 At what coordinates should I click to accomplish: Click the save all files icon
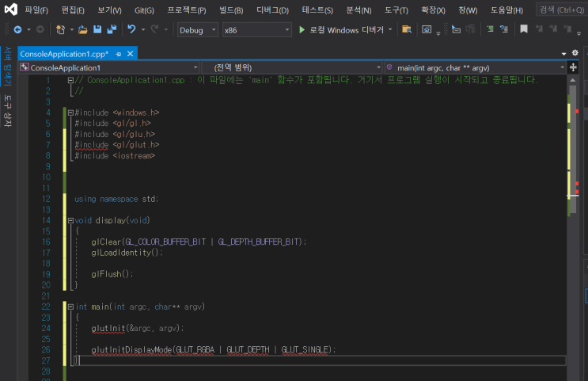(x=112, y=29)
